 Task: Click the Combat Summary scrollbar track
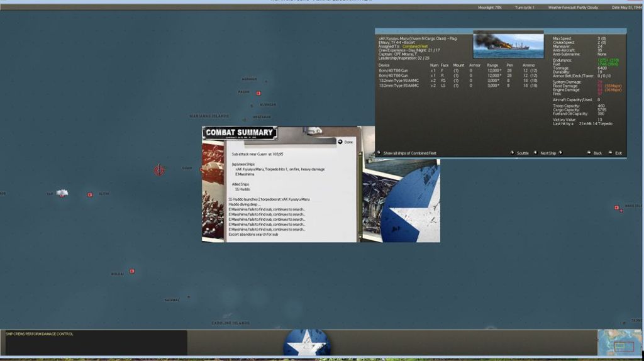click(x=360, y=196)
